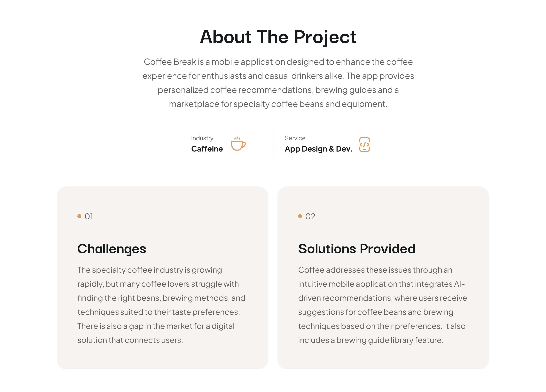Click the code brackets icon beside App Design
This screenshot has height=392, width=546.
coord(364,145)
